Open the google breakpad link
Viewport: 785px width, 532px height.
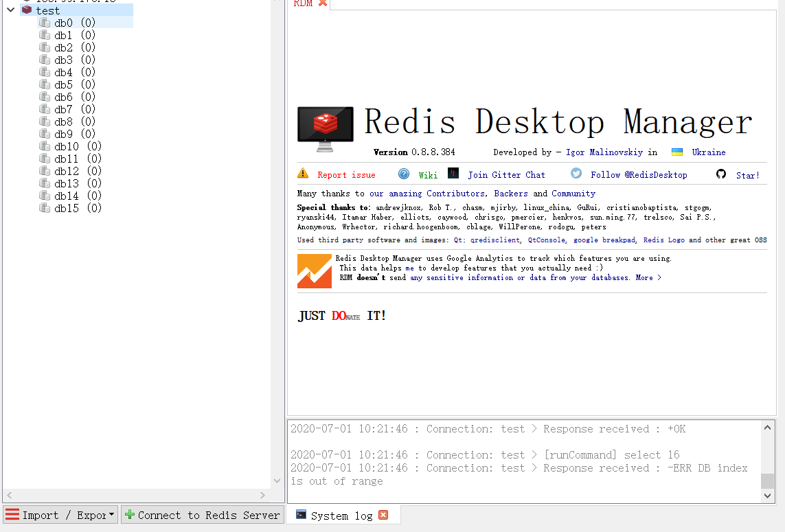click(x=604, y=240)
